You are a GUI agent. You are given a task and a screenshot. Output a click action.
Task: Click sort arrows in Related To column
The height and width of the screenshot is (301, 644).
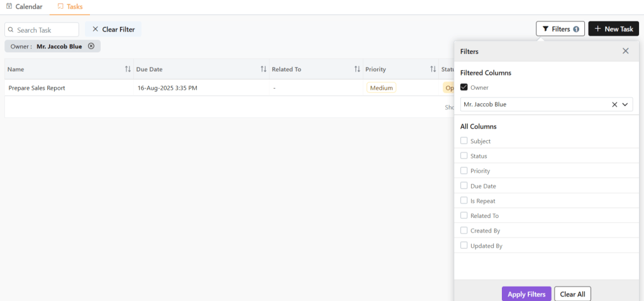point(357,69)
